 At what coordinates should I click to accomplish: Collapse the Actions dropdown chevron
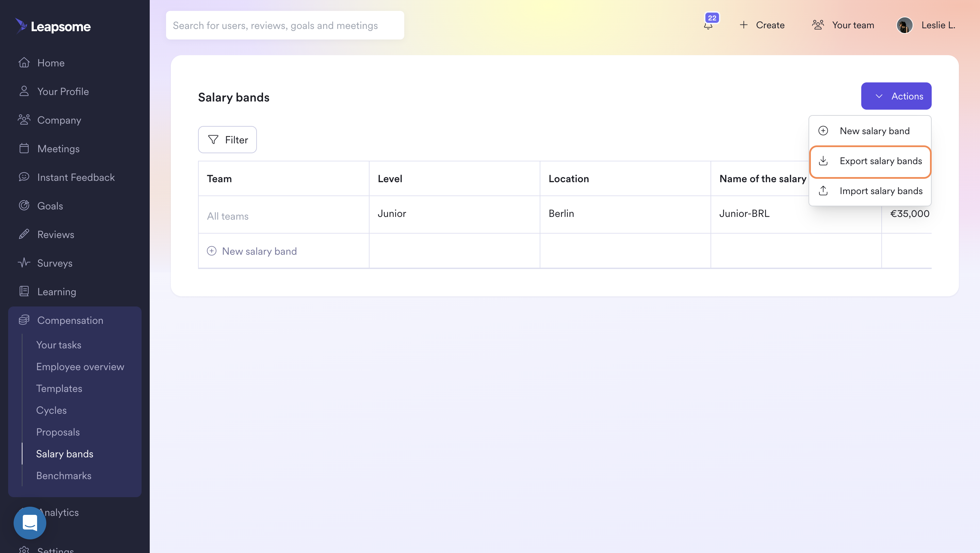[x=879, y=96]
